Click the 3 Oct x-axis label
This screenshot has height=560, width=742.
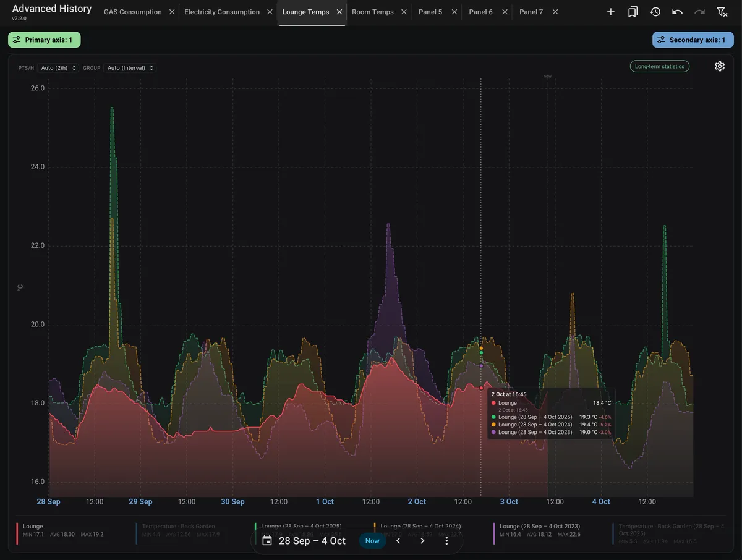point(509,502)
